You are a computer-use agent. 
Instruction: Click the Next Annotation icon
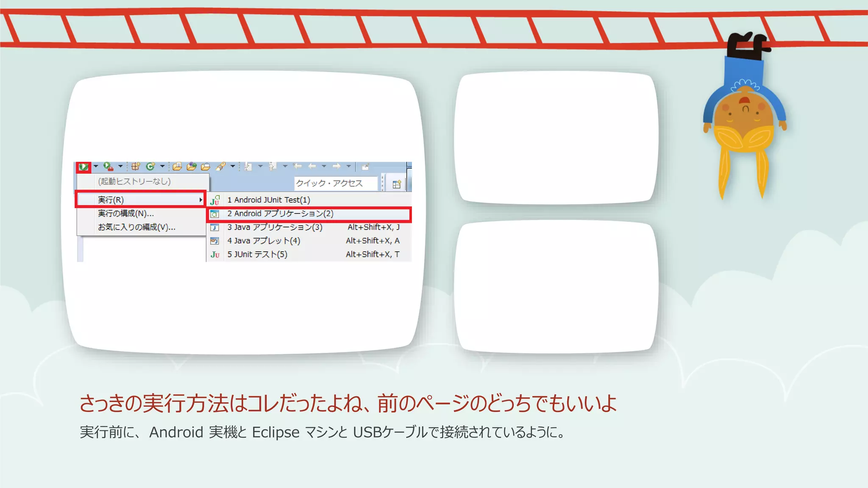tap(248, 166)
